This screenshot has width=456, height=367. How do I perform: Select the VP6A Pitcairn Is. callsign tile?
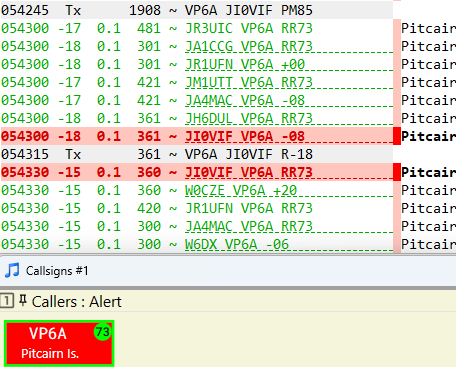pos(59,343)
